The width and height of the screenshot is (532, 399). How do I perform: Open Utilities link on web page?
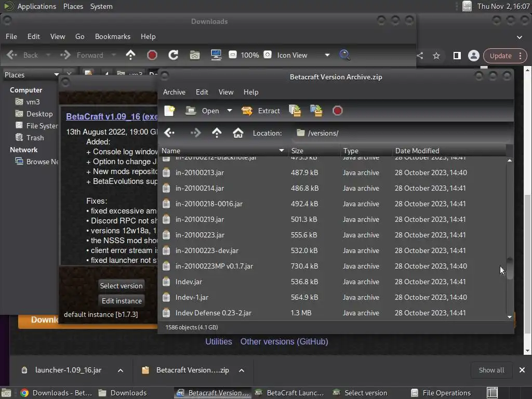click(219, 342)
